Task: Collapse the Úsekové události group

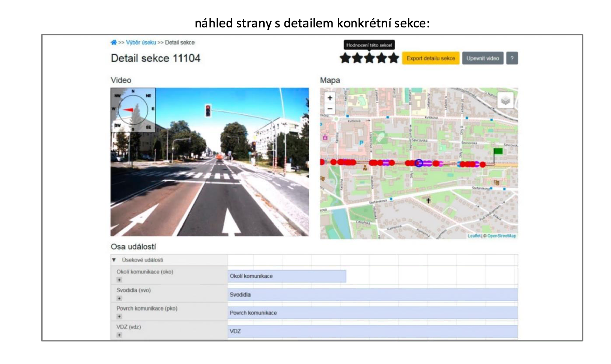Action: click(x=114, y=260)
